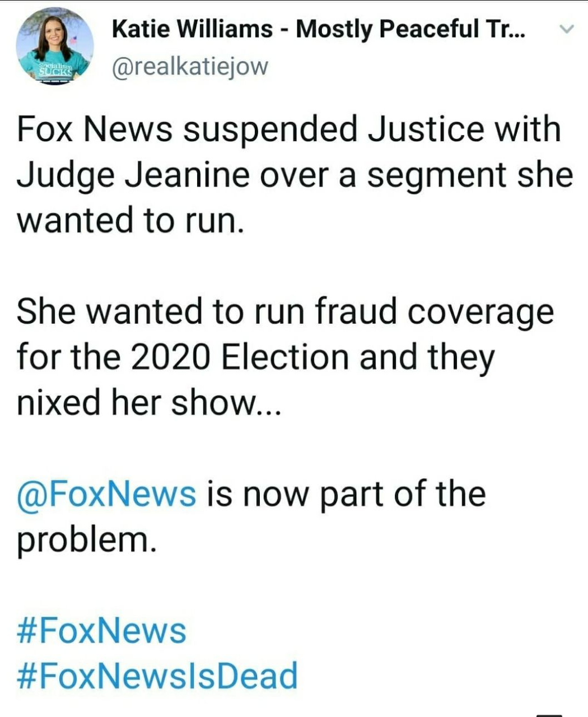This screenshot has height=717, width=588.
Task: Click the 'She wanted to run fraud coverage' line
Action: (x=285, y=311)
